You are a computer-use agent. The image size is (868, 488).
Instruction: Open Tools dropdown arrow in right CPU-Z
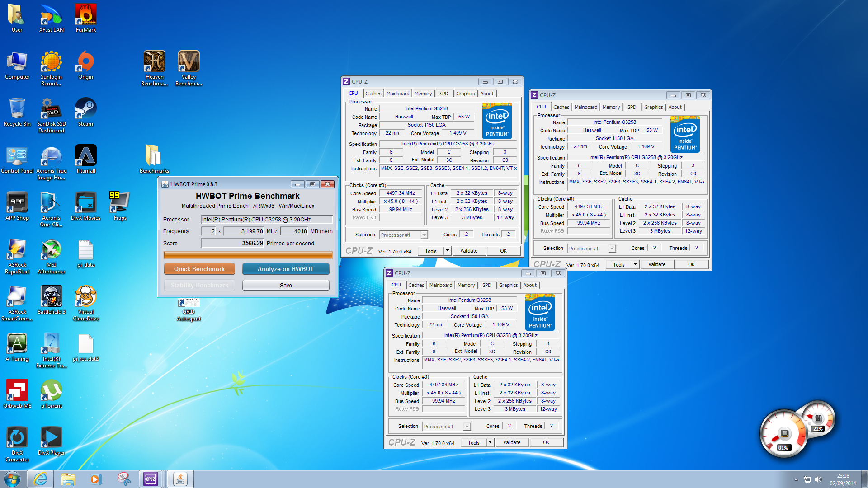635,264
